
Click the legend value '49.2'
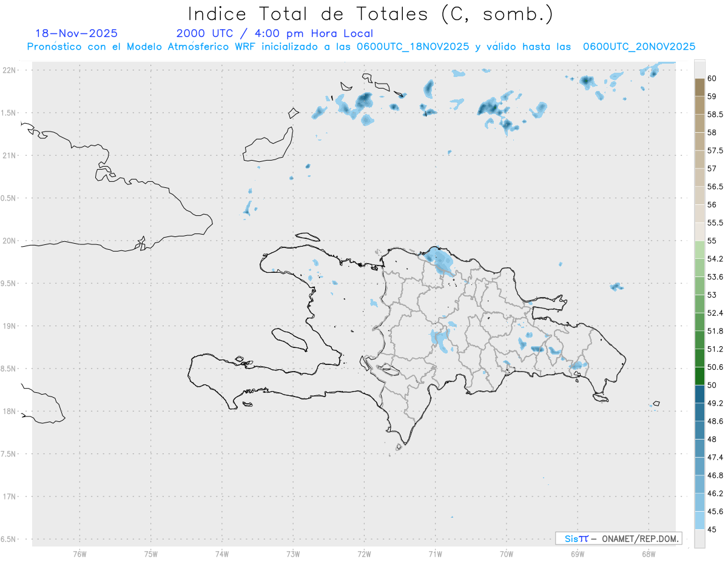(715, 403)
